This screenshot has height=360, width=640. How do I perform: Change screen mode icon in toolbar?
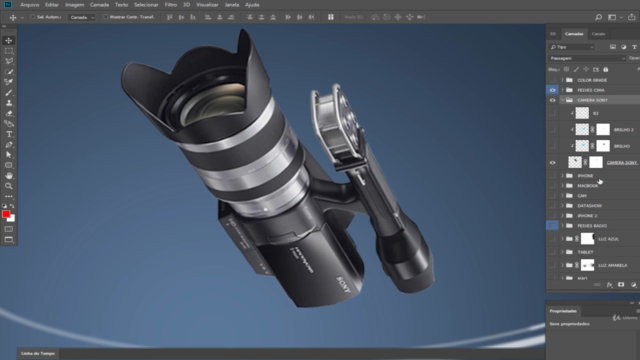(9, 240)
